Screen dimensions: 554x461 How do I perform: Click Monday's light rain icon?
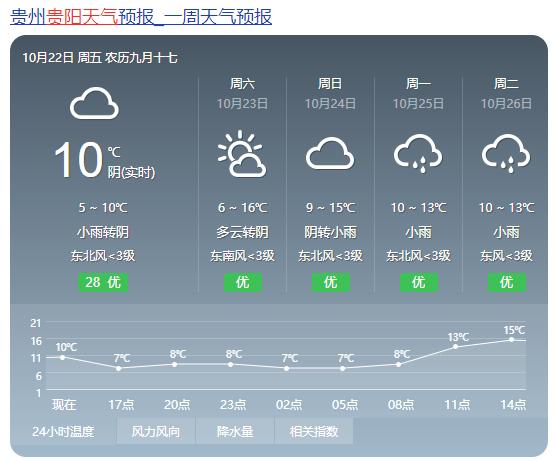pos(418,154)
